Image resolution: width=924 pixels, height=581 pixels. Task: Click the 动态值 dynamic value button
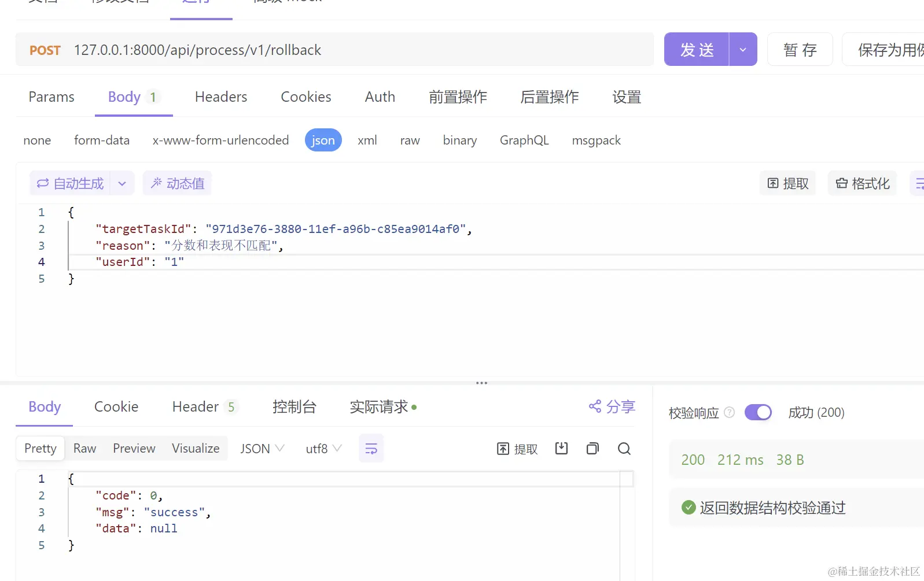tap(177, 183)
